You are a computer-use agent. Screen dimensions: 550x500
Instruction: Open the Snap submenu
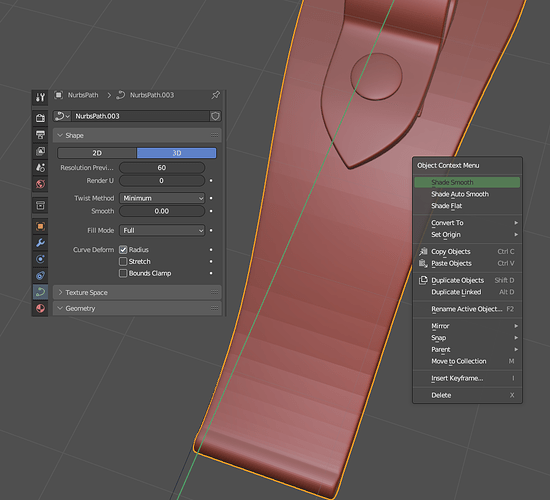(x=467, y=338)
